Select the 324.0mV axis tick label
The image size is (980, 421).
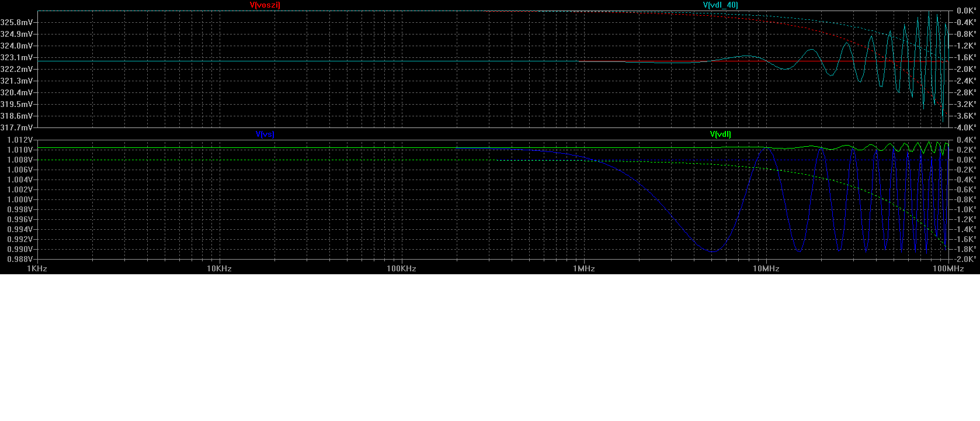(x=16, y=46)
